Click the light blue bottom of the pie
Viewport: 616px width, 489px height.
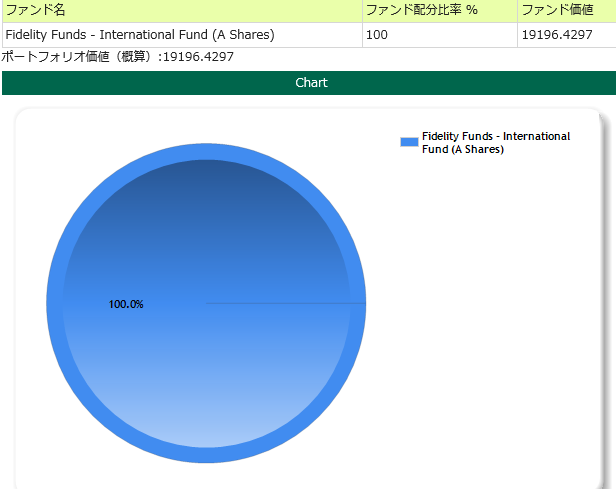pos(206,420)
